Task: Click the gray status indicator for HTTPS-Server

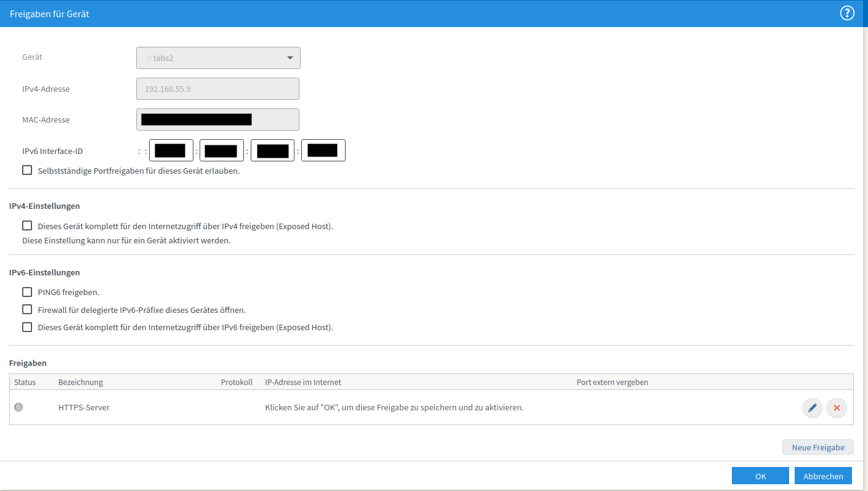Action: click(x=18, y=407)
